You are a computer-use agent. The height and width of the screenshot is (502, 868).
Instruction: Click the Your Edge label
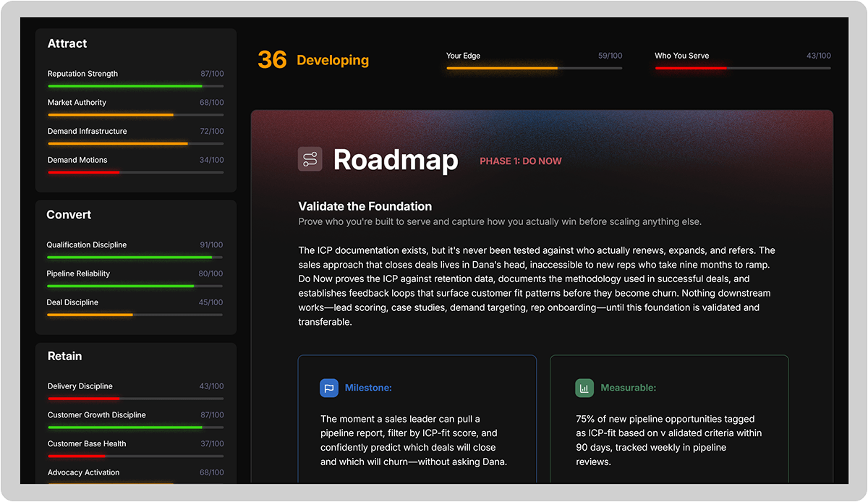click(463, 56)
